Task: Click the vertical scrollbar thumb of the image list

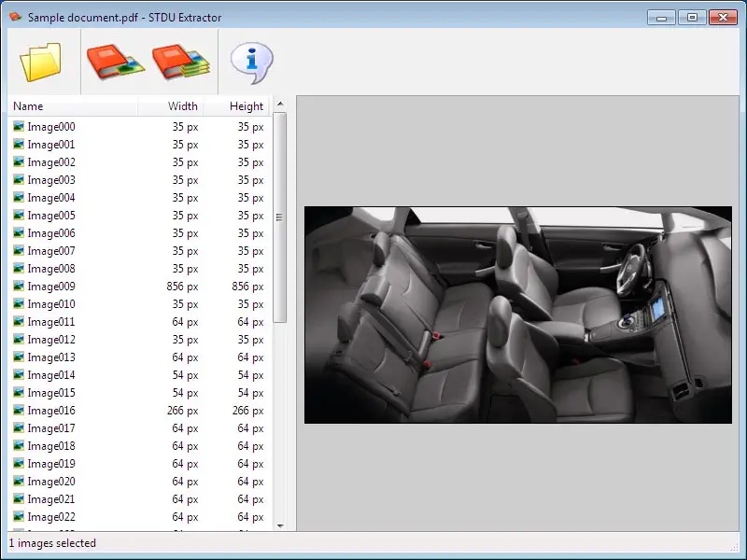Action: coord(280,217)
